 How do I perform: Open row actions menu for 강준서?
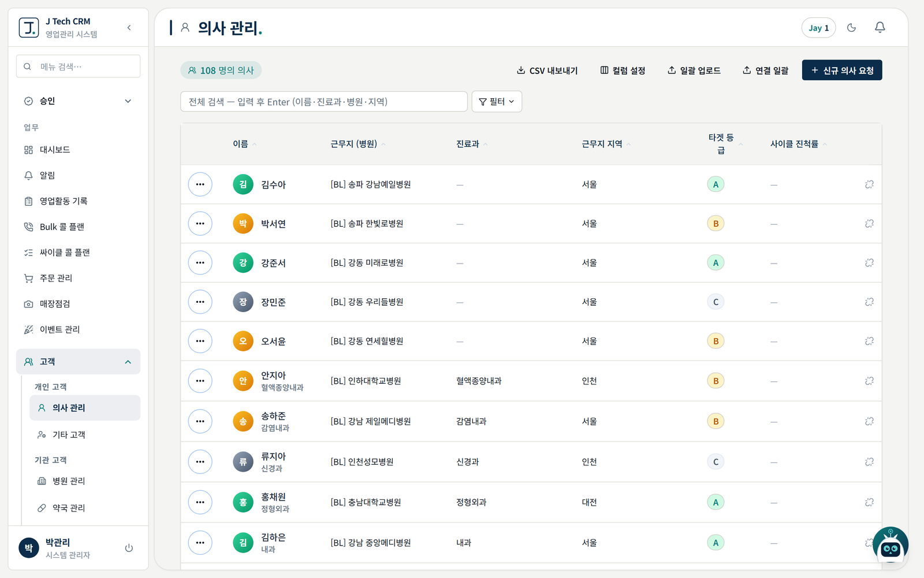point(200,263)
